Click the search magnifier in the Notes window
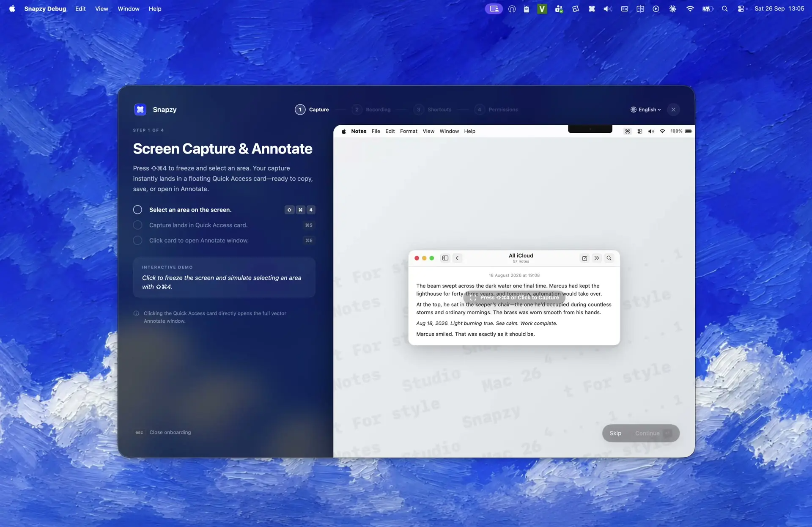 (609, 258)
